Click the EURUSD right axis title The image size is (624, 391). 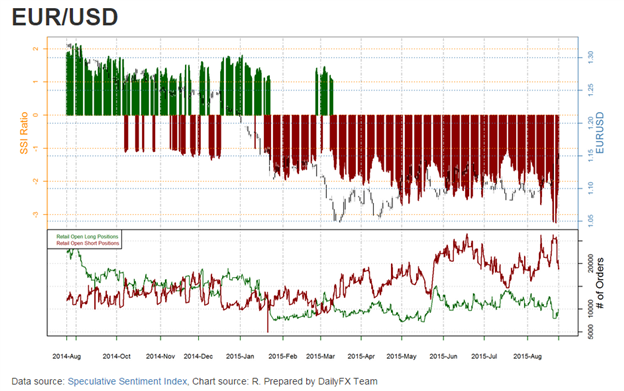coord(600,133)
